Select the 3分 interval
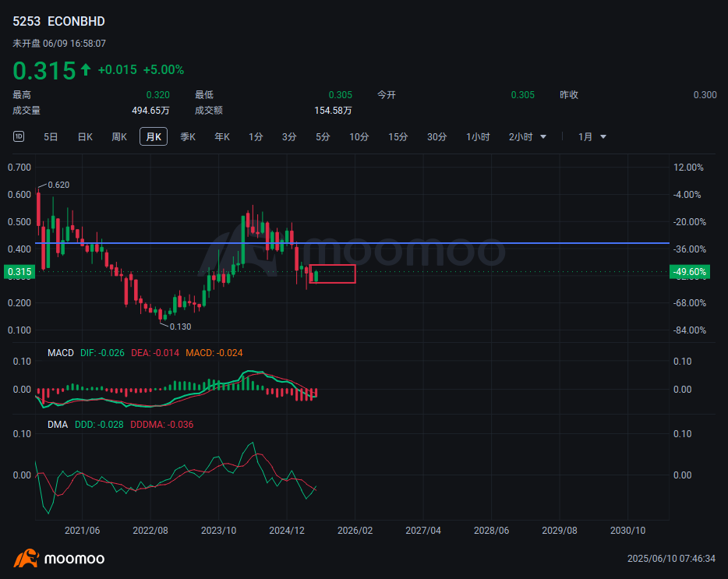The width and height of the screenshot is (728, 579). pos(289,137)
